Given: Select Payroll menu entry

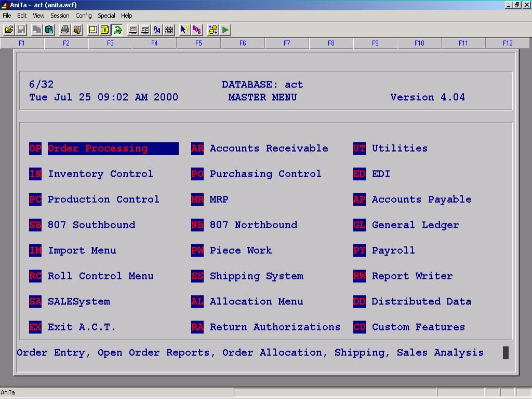Looking at the screenshot, I should [384, 251].
